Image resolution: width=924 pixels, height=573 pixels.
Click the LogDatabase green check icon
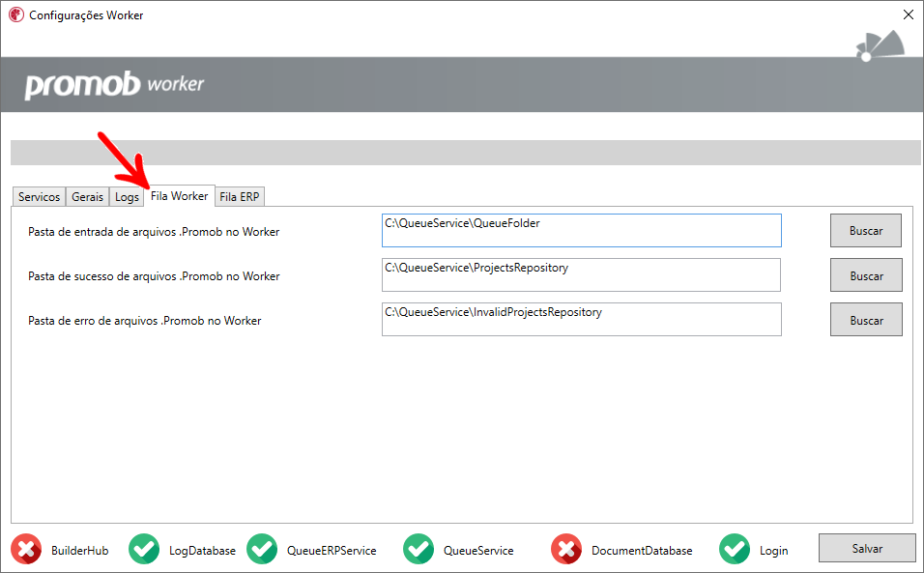[x=144, y=549]
